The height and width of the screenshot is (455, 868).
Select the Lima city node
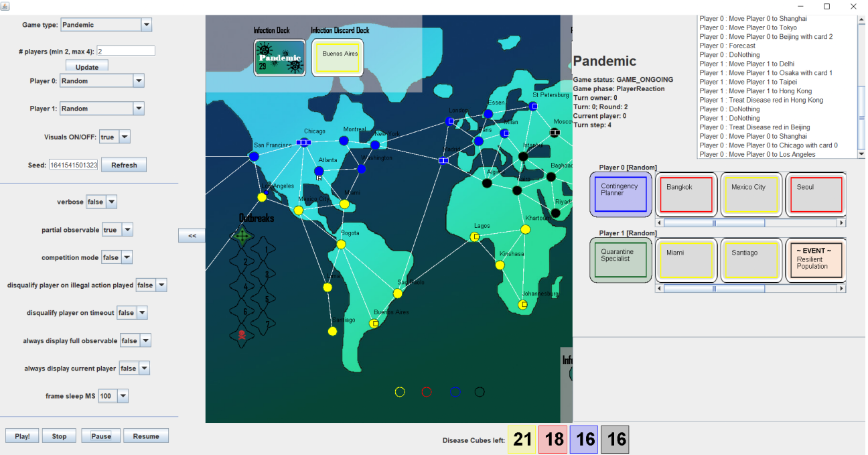click(x=328, y=287)
